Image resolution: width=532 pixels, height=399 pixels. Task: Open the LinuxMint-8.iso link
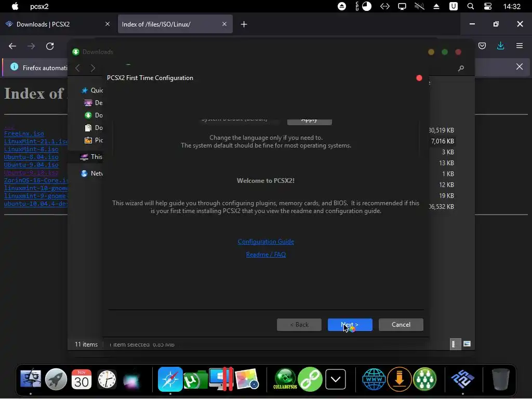[31, 149]
